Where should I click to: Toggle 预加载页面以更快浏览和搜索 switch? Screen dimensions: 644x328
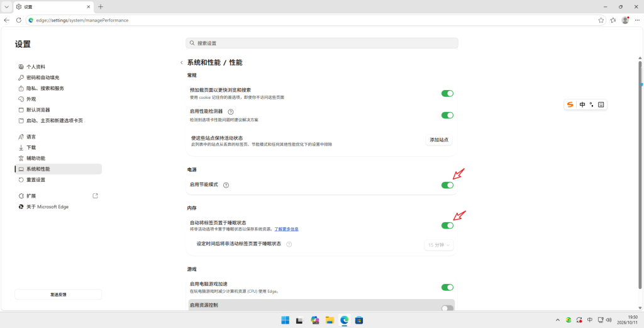point(447,93)
